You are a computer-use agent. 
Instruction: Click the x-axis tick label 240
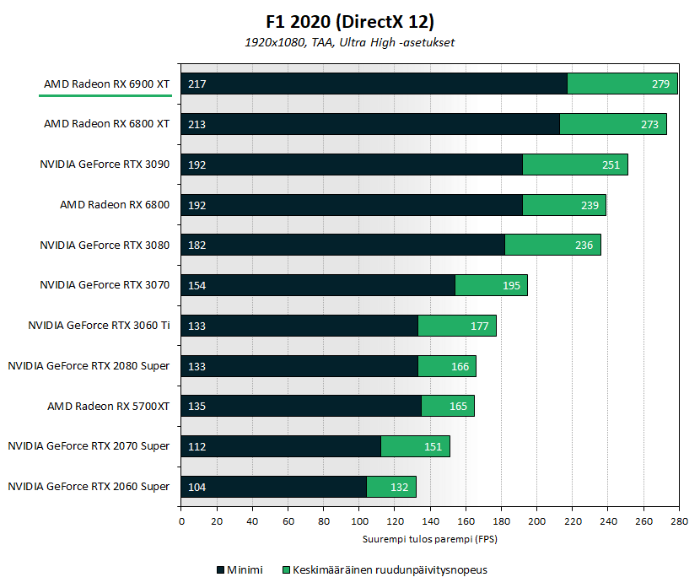[x=608, y=521]
